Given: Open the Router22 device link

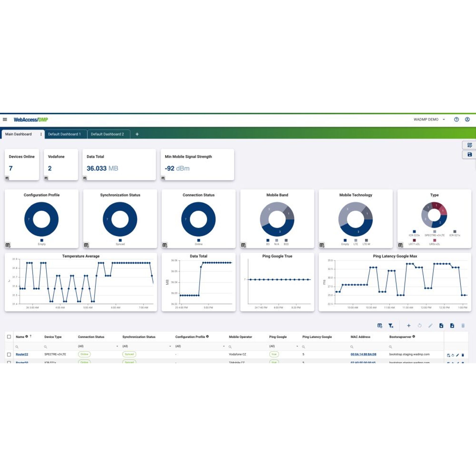Looking at the screenshot, I should click(22, 354).
